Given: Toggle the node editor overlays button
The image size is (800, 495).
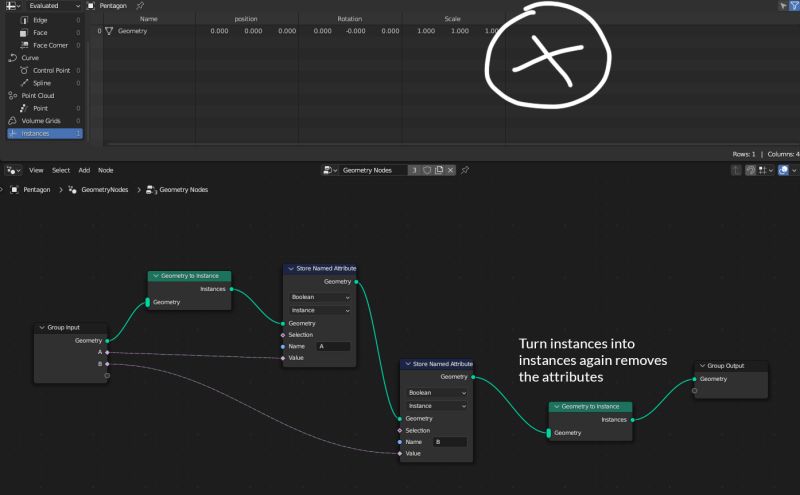Looking at the screenshot, I should pos(783,170).
